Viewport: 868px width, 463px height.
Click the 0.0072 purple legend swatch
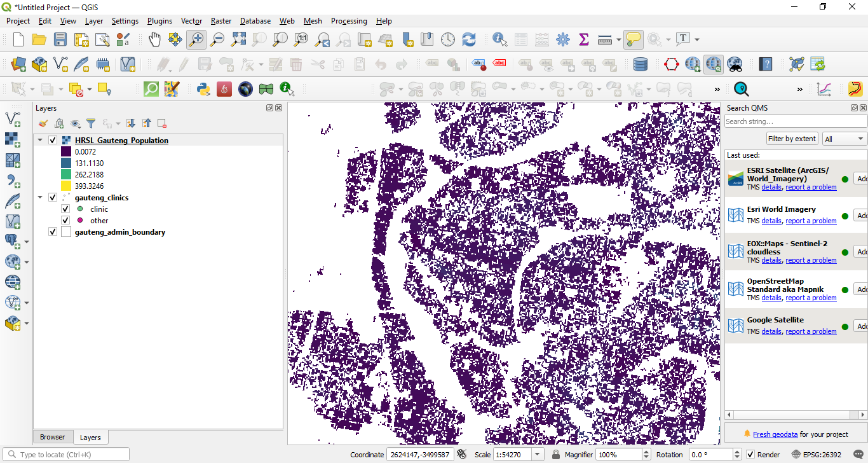click(66, 151)
